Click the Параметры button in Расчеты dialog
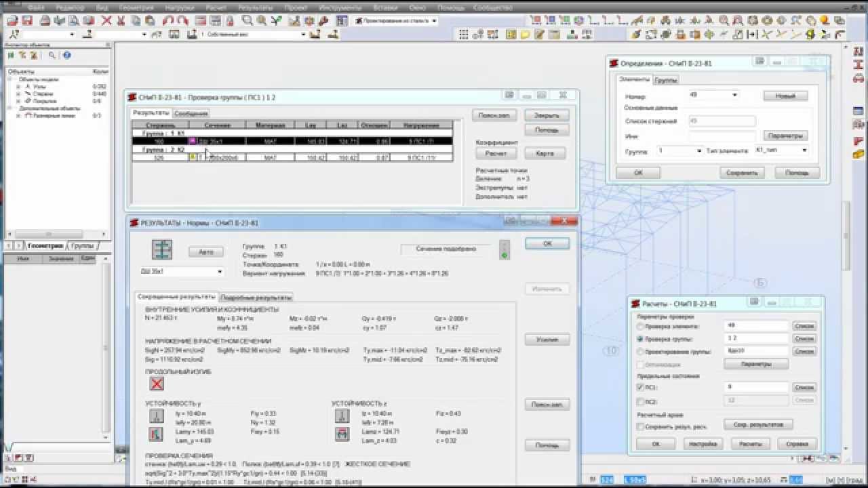Image resolution: width=868 pixels, height=488 pixels. point(756,364)
